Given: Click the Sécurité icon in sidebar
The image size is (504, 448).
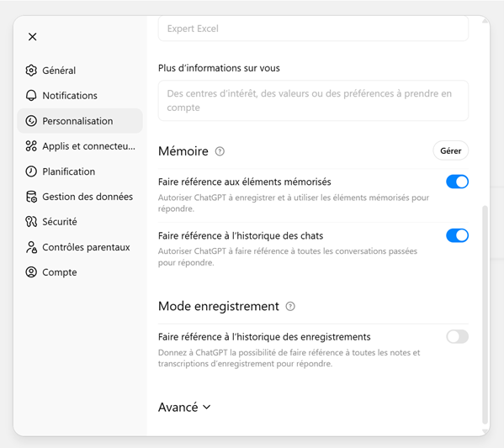Looking at the screenshot, I should point(31,222).
